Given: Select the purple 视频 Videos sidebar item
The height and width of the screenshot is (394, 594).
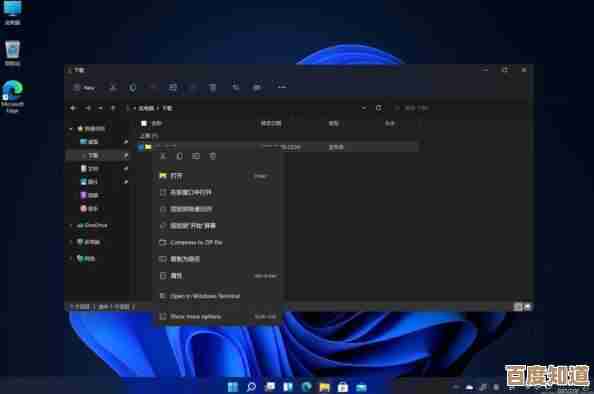Looking at the screenshot, I should (x=89, y=195).
